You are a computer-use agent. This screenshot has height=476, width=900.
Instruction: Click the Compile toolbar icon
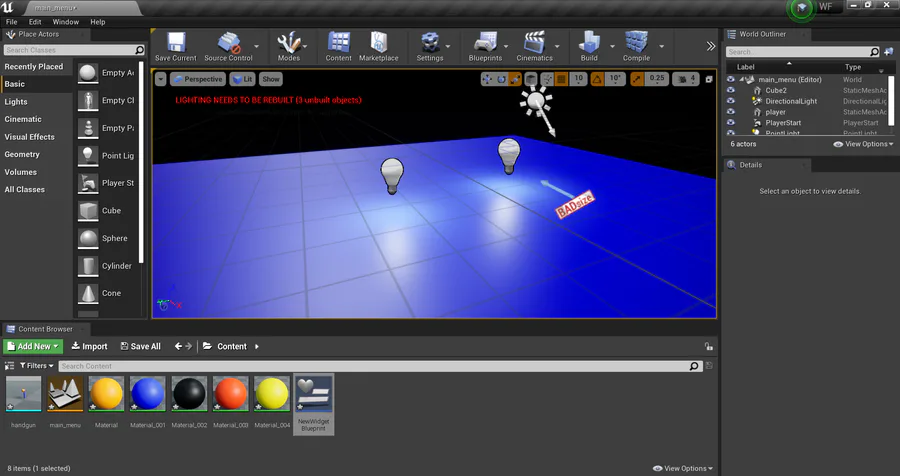(637, 47)
